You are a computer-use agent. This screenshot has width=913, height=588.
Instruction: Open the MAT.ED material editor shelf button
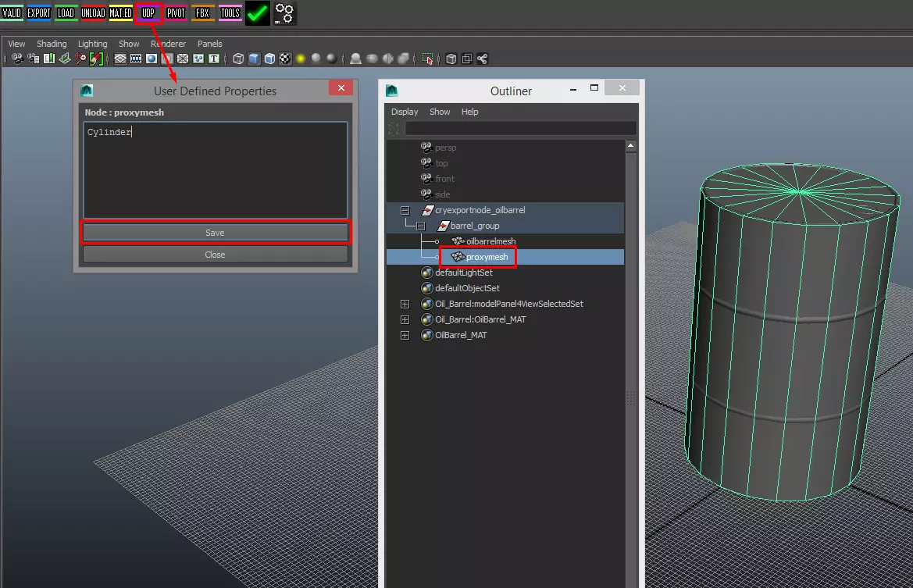(120, 12)
